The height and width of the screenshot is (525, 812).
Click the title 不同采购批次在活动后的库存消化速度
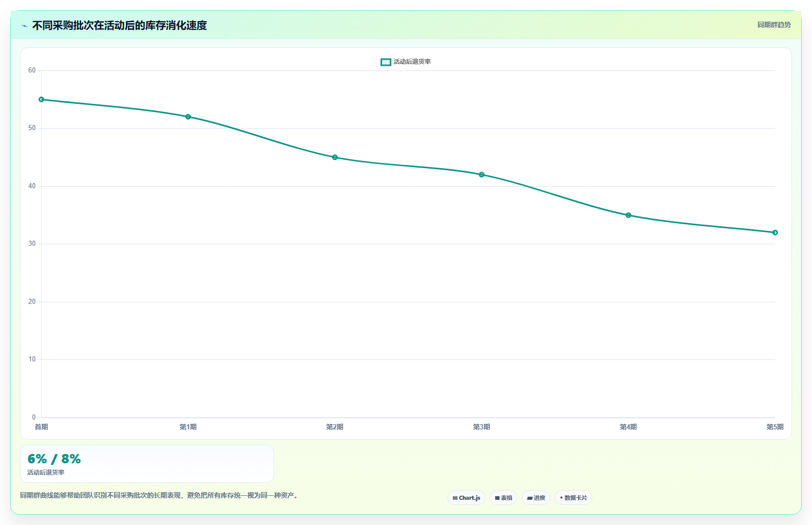119,25
